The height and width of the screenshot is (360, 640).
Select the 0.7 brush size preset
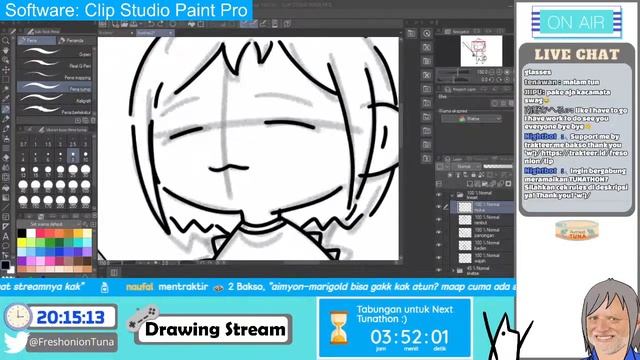[x=23, y=144]
